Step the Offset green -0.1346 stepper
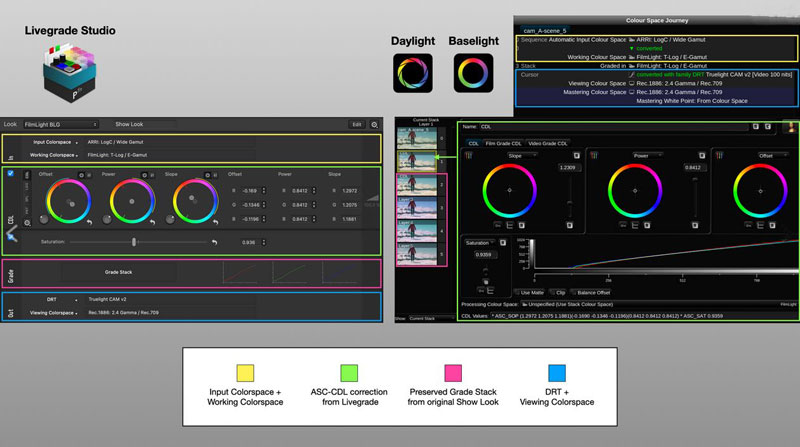The image size is (800, 447). coord(264,205)
